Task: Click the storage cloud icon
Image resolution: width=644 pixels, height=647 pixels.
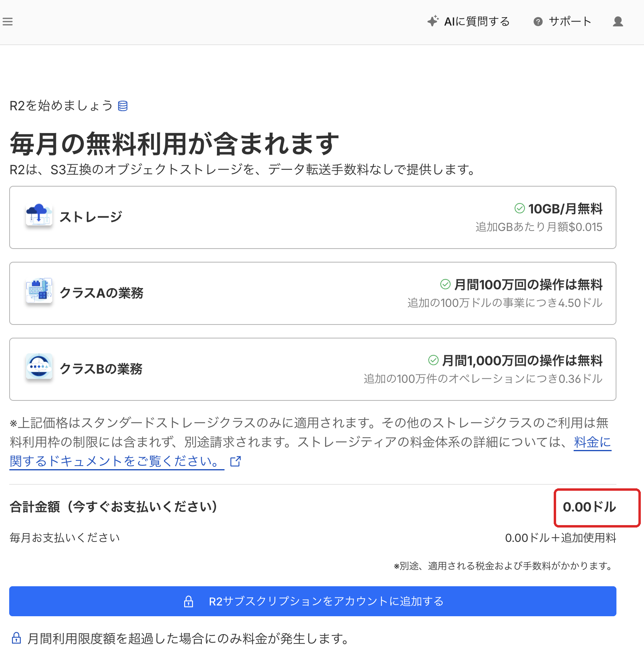Action: click(x=39, y=216)
